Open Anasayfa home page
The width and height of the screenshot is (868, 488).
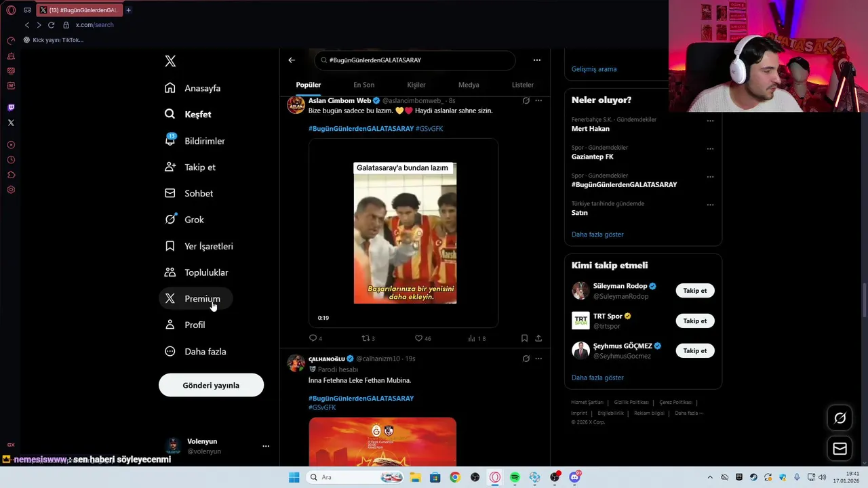coord(193,88)
